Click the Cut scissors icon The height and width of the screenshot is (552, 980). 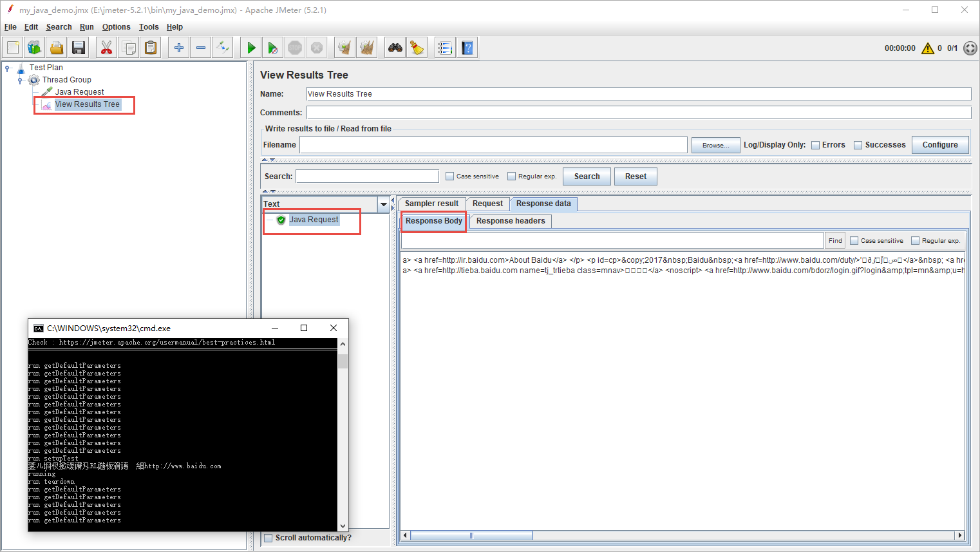(106, 48)
